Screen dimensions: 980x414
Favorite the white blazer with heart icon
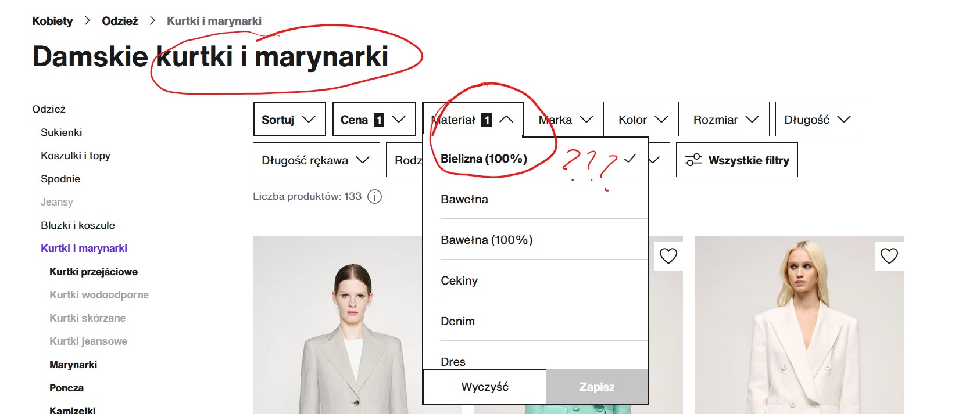[889, 255]
